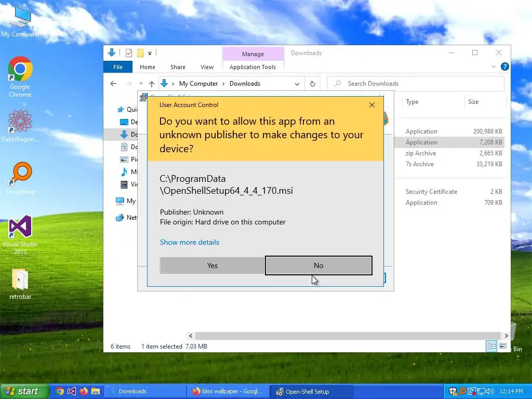The image size is (532, 399).
Task: Select Quick access in navigation pane
Action: [127, 109]
